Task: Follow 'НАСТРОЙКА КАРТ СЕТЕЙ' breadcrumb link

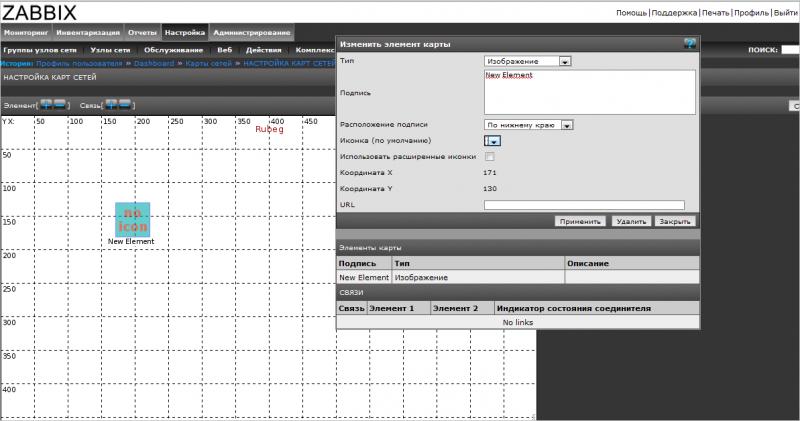Action: pyautogui.click(x=289, y=63)
